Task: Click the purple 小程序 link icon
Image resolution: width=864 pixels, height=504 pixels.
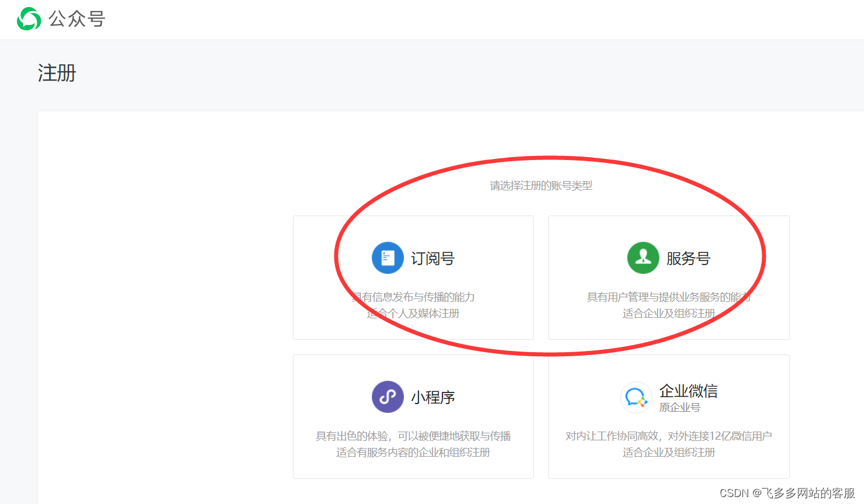Action: pos(388,397)
